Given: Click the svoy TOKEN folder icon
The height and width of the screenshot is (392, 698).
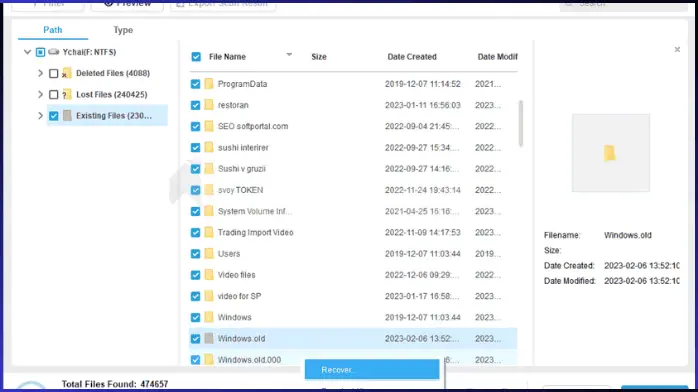Looking at the screenshot, I should [x=209, y=190].
